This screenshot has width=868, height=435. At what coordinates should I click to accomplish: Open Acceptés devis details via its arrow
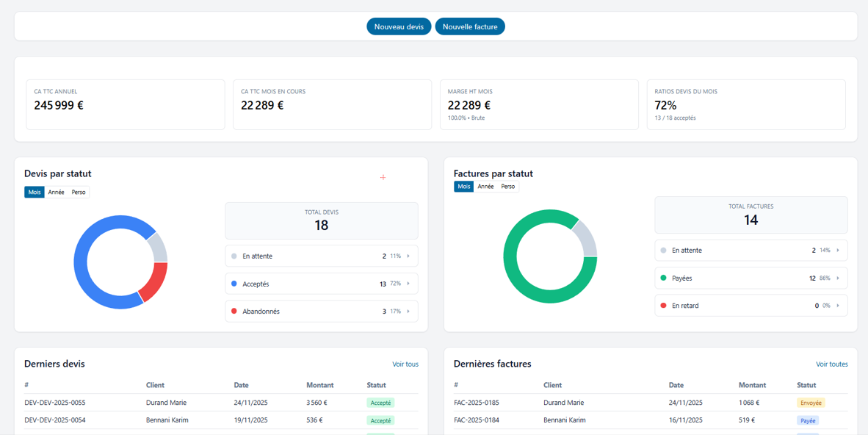(410, 283)
